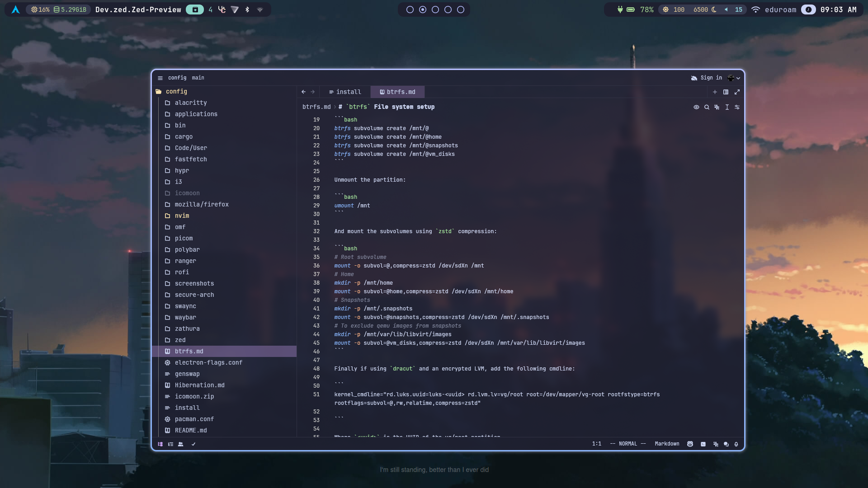Select Hibernation.md in the file tree
This screenshot has height=488, width=868.
(199, 385)
